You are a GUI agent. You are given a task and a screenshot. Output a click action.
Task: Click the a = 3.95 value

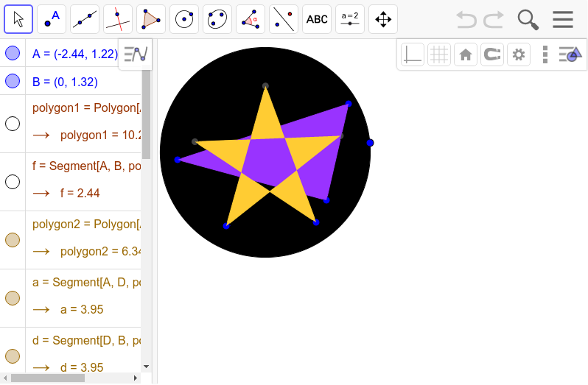click(82, 310)
